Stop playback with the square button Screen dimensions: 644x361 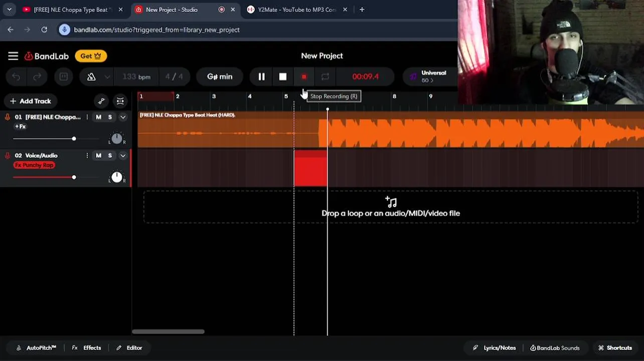[283, 77]
